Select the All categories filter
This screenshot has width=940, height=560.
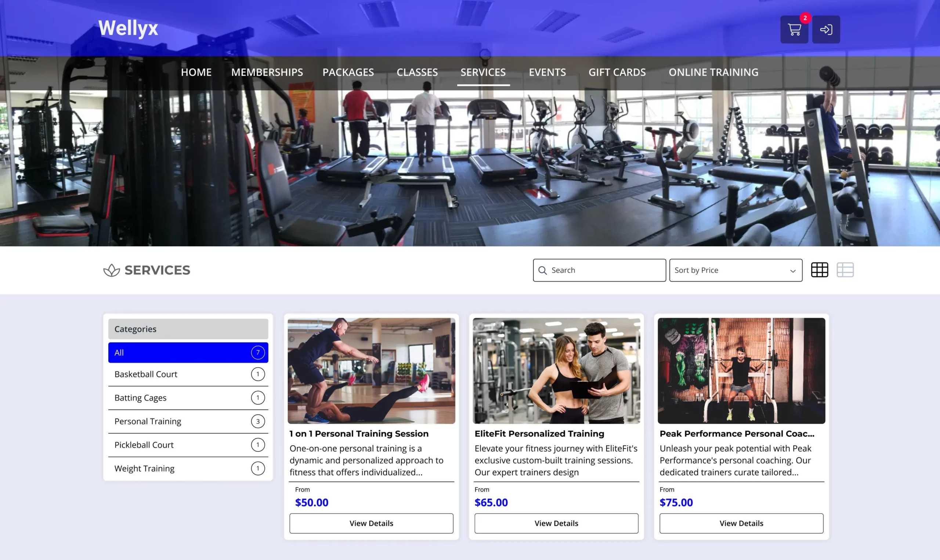pyautogui.click(x=188, y=352)
